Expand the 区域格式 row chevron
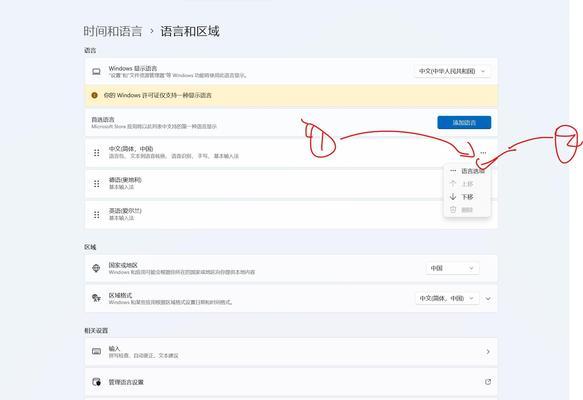The width and height of the screenshot is (583, 400). 488,299
